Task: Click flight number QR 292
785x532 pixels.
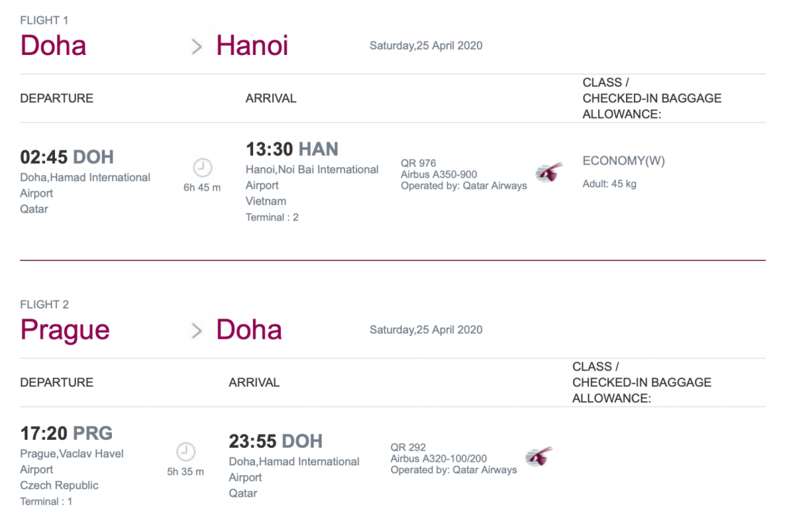Action: coord(408,448)
